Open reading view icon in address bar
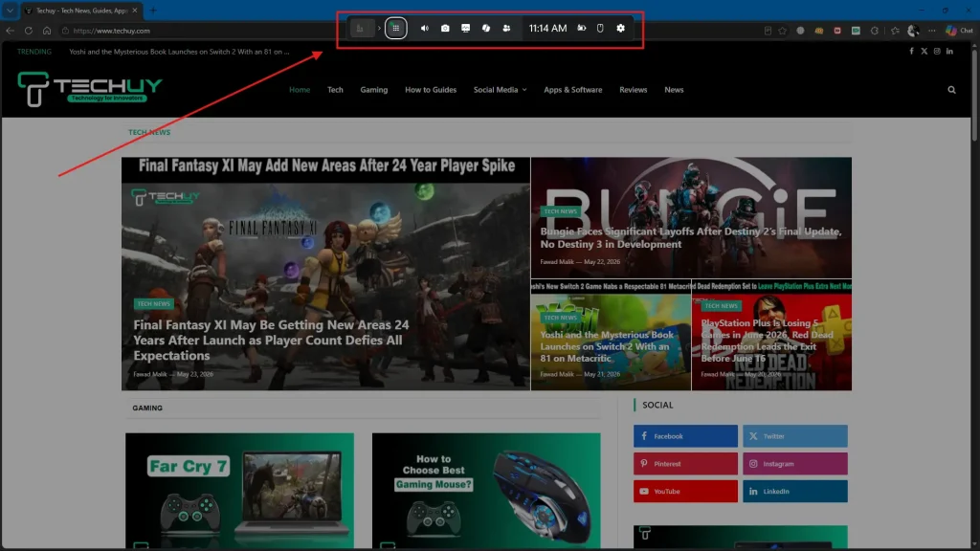980x551 pixels. 768,30
